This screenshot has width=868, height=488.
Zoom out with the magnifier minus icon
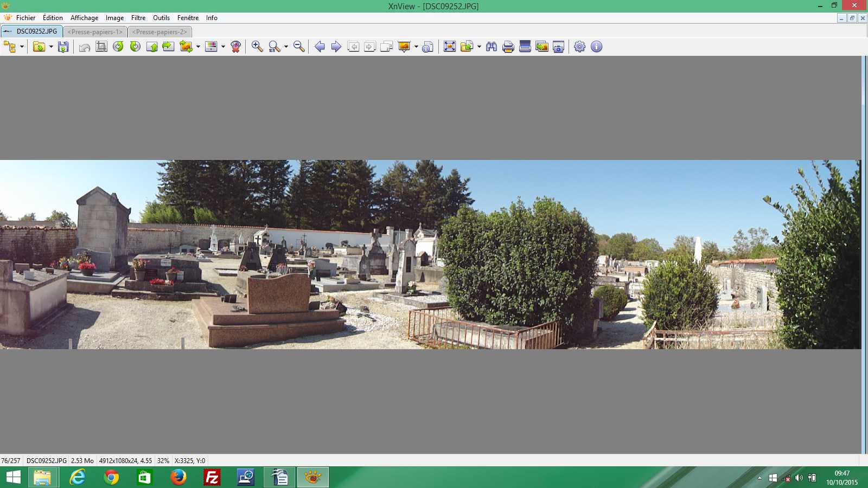point(299,47)
